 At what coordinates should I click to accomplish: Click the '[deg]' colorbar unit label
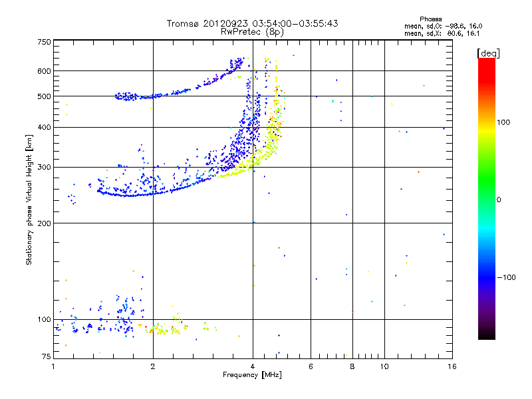pyautogui.click(x=488, y=53)
